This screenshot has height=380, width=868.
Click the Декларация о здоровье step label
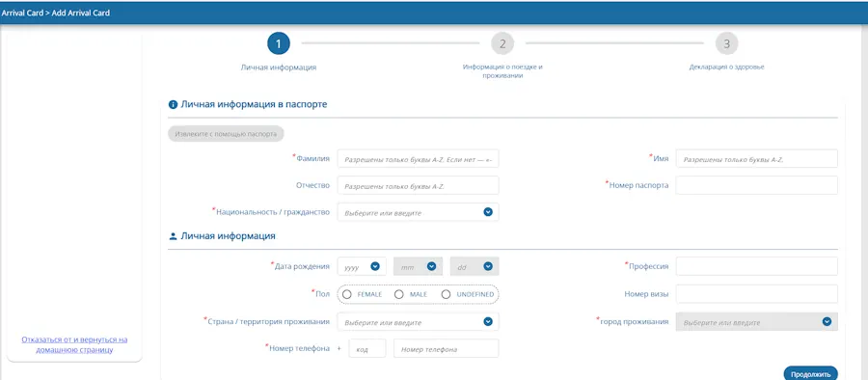pos(727,67)
